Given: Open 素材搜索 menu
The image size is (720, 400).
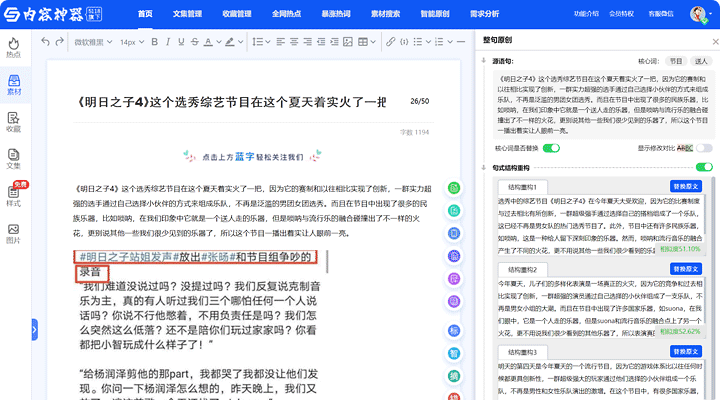Looking at the screenshot, I should click(x=385, y=14).
